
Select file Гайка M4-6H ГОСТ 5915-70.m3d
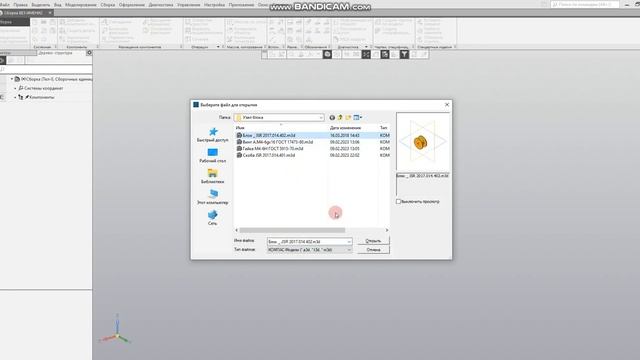273,149
